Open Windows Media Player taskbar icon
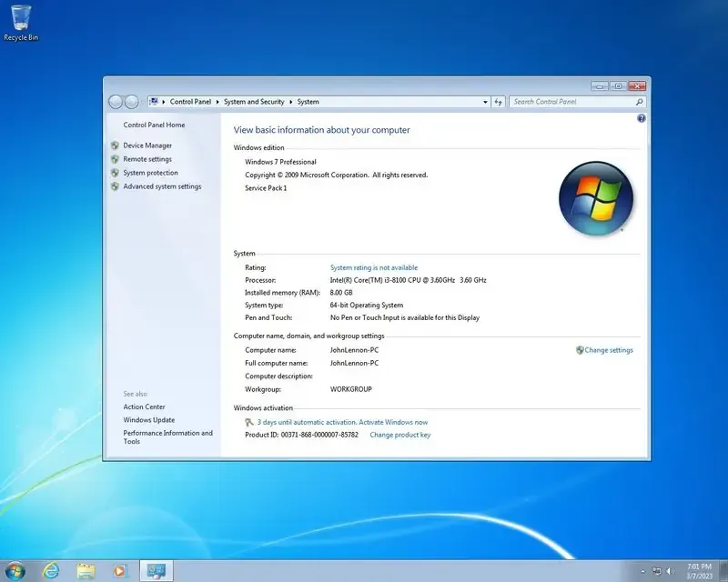This screenshot has height=582, width=728. (120, 570)
